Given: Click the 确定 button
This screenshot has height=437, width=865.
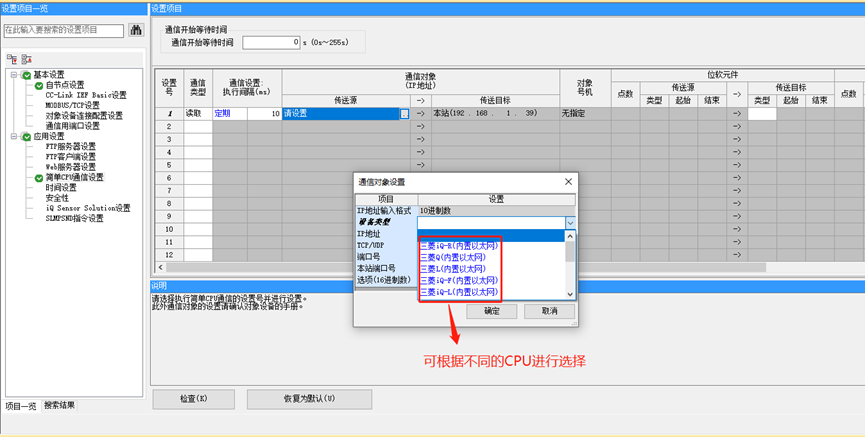Looking at the screenshot, I should (x=492, y=311).
